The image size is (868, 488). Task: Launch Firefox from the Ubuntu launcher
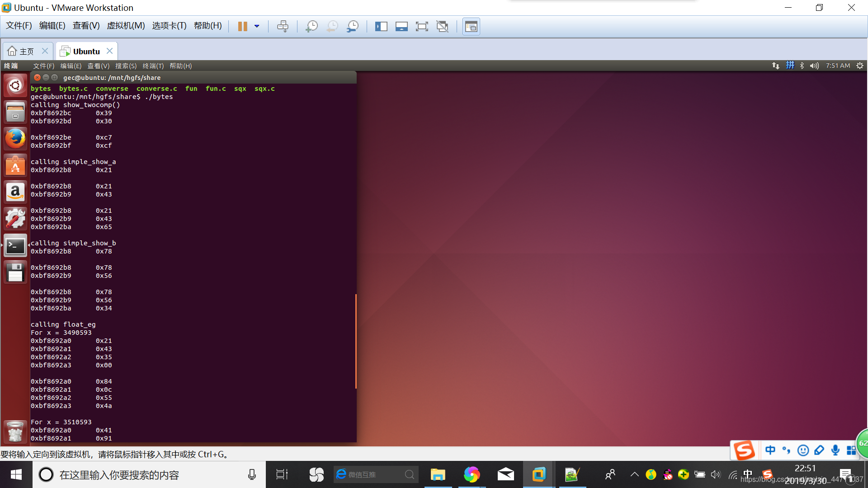pos(15,139)
